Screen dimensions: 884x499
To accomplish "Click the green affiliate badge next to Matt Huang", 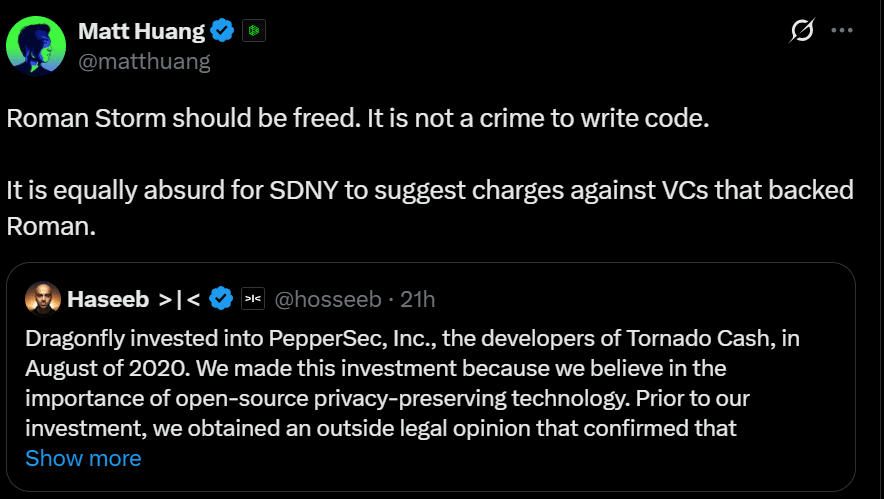I will [254, 31].
